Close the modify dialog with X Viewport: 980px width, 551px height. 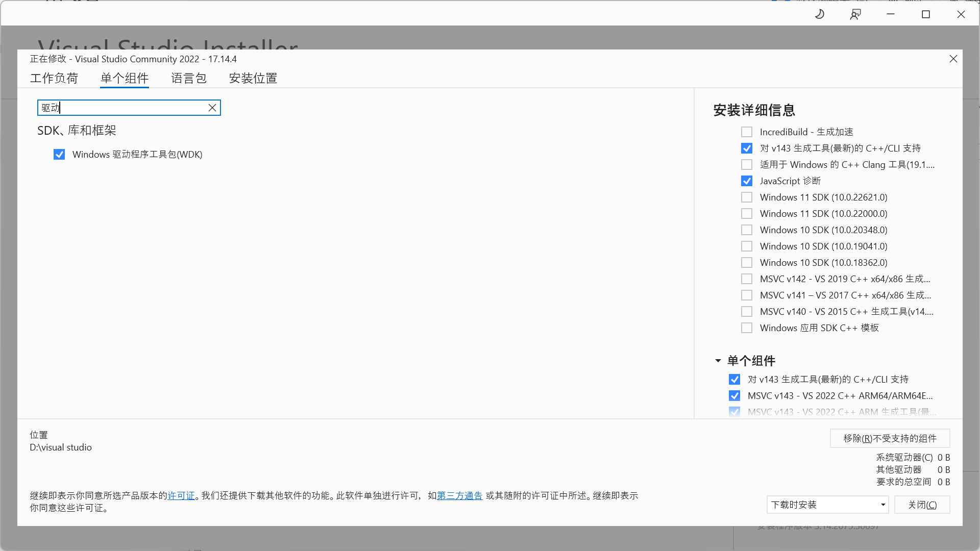953,59
